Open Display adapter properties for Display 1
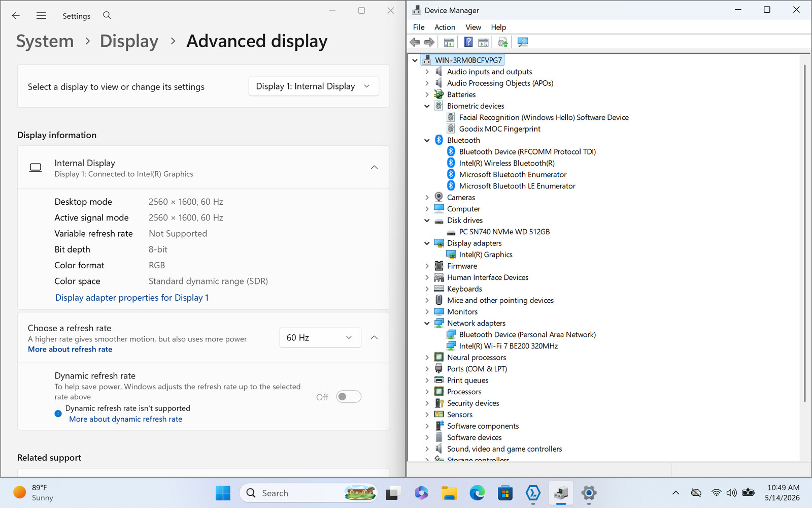The width and height of the screenshot is (812, 508). point(132,298)
